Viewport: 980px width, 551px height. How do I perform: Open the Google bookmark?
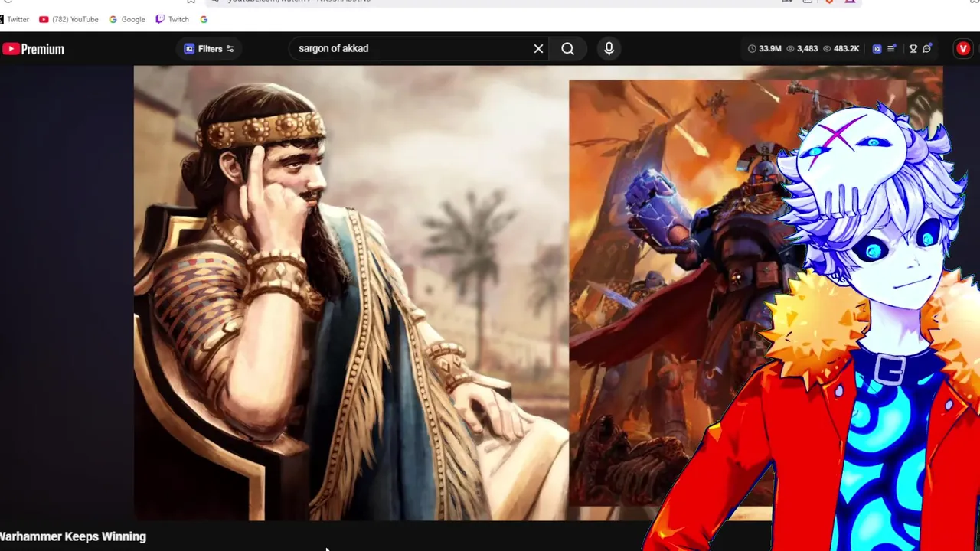(127, 19)
